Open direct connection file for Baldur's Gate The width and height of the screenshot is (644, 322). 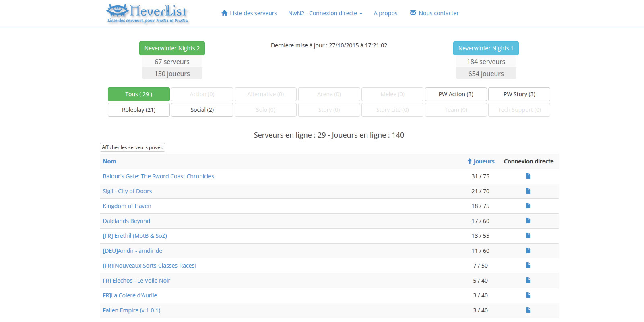pos(528,176)
